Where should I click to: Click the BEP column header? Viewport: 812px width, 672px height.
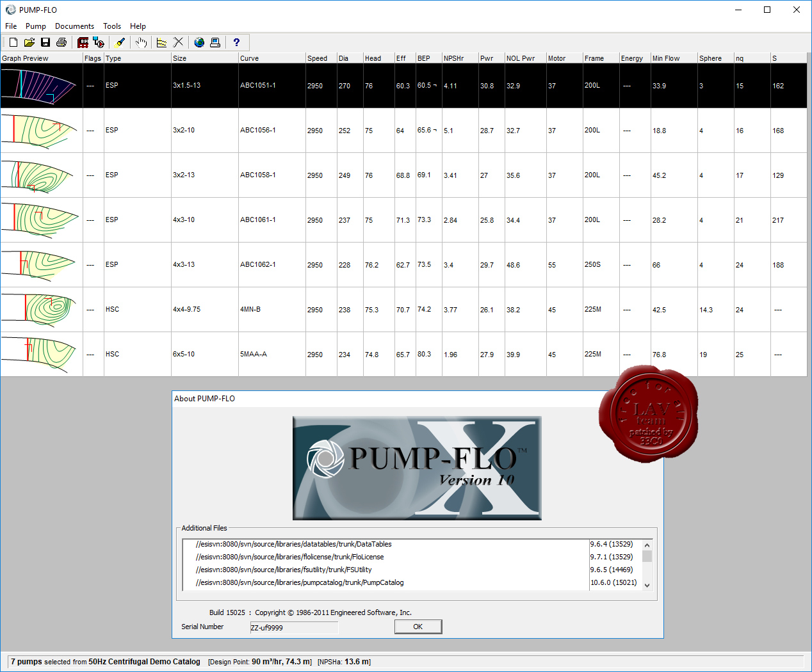(x=429, y=58)
